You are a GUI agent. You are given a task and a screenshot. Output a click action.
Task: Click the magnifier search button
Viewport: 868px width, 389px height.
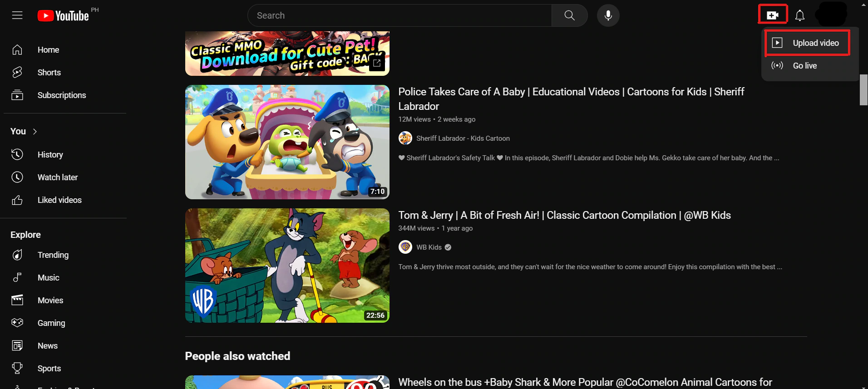[x=570, y=15]
